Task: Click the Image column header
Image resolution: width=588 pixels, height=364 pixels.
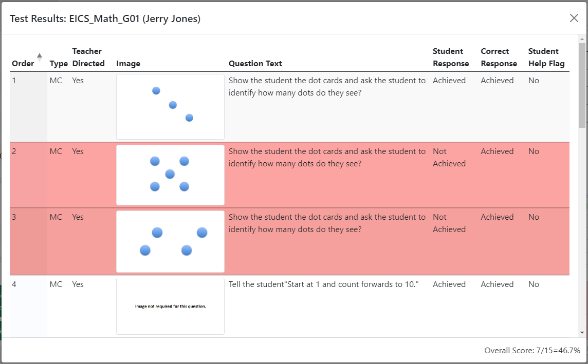Action: pos(128,64)
